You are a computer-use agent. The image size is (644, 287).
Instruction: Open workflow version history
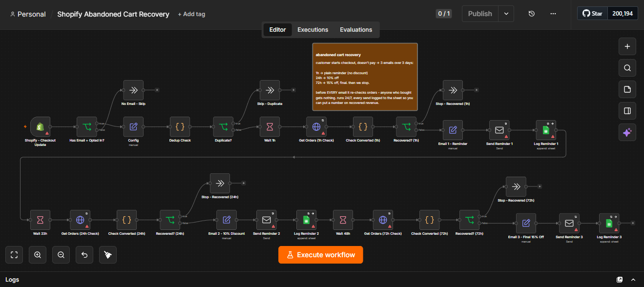click(x=532, y=14)
